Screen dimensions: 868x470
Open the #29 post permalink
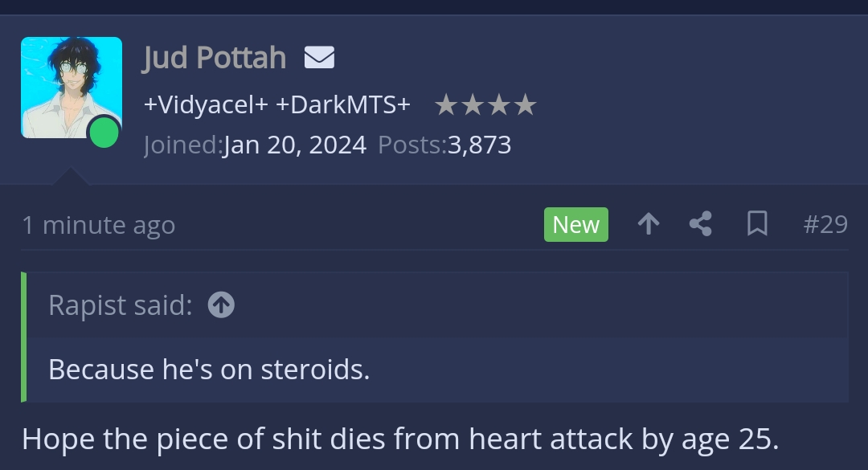point(825,224)
